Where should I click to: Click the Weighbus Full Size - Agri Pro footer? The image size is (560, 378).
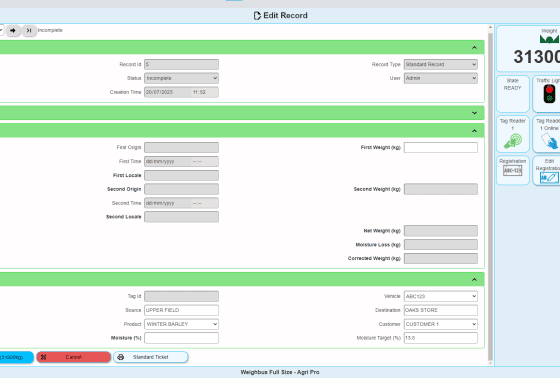[280, 372]
